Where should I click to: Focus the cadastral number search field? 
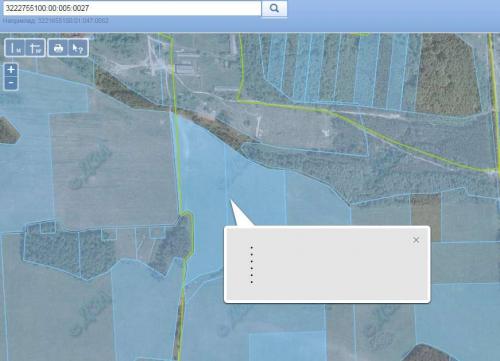[x=132, y=8]
